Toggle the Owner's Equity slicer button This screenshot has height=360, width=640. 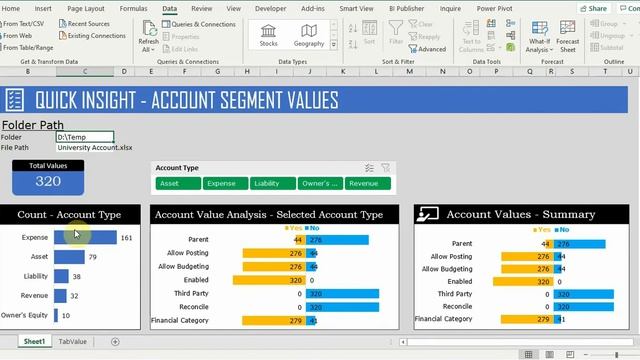click(x=320, y=184)
